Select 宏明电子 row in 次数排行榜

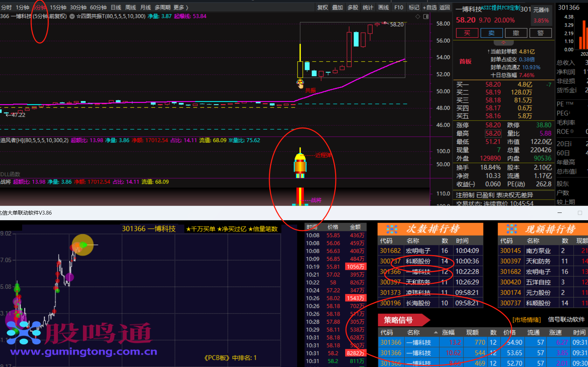[430, 251]
